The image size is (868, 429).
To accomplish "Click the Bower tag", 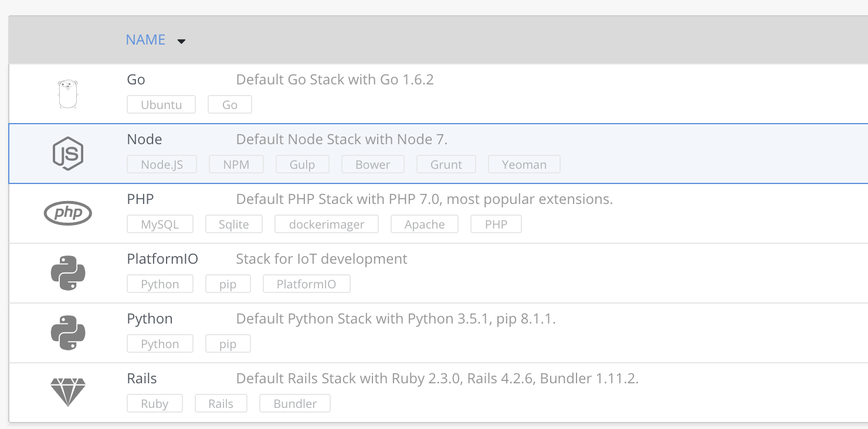I will point(373,165).
